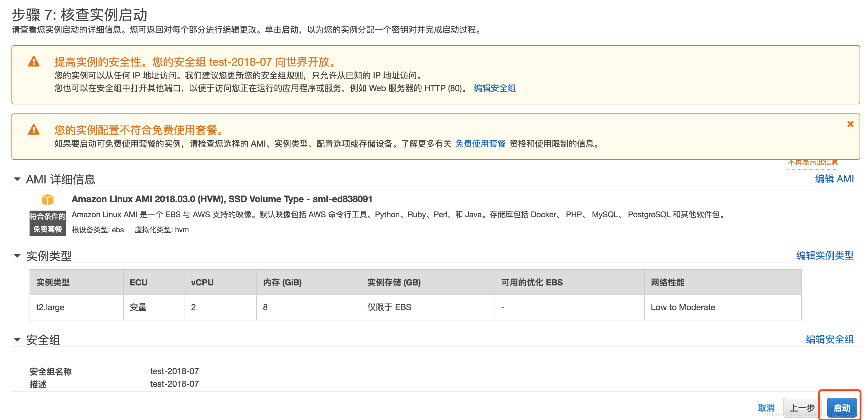
Task: Click the 变量 ECU value cell
Action: (154, 307)
